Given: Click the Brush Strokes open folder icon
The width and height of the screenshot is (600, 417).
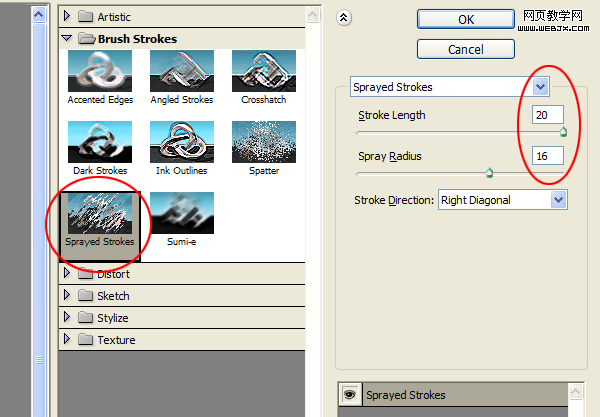Looking at the screenshot, I should tap(86, 38).
